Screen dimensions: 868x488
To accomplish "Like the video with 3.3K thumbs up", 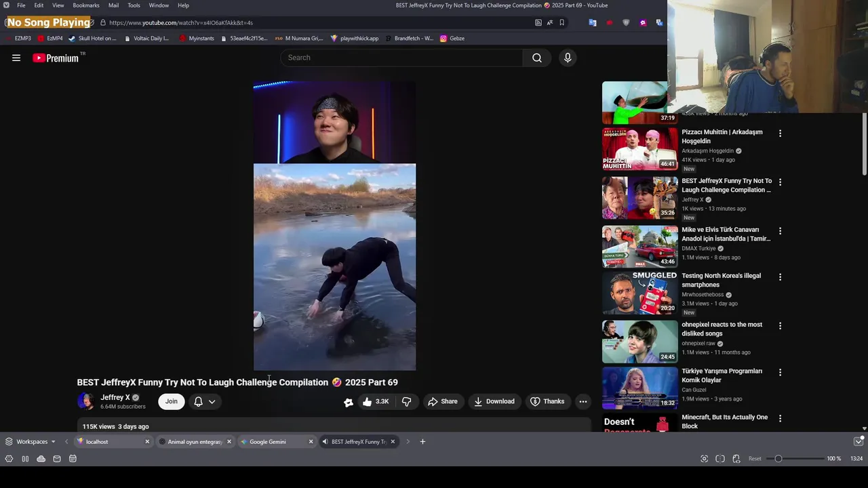I will [x=376, y=401].
